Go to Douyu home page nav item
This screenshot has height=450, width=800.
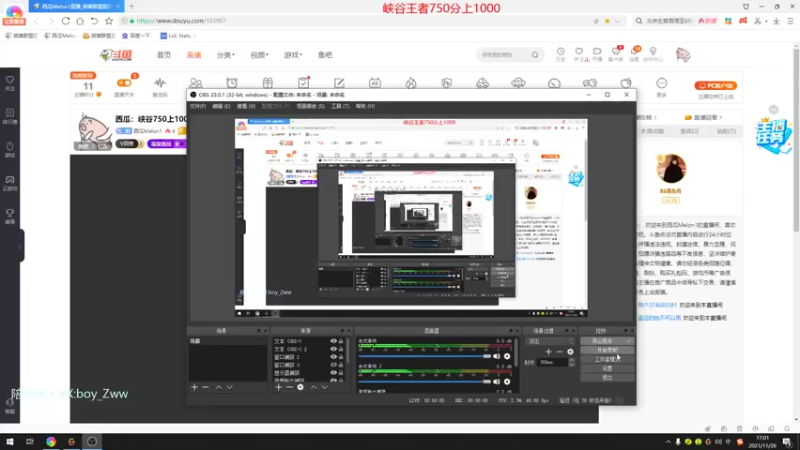[x=164, y=55]
